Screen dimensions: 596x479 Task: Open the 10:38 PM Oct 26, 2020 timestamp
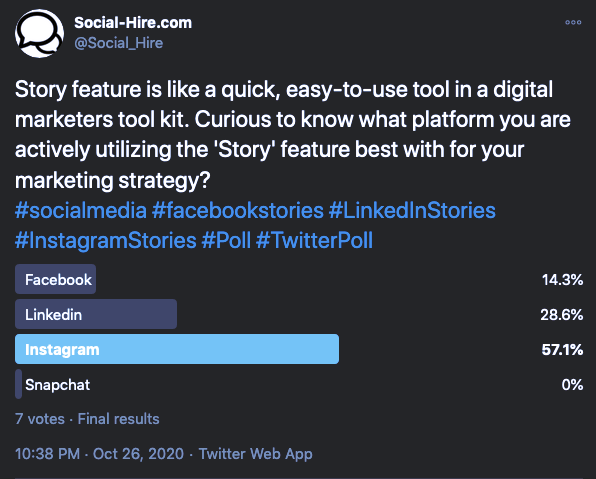click(x=99, y=454)
